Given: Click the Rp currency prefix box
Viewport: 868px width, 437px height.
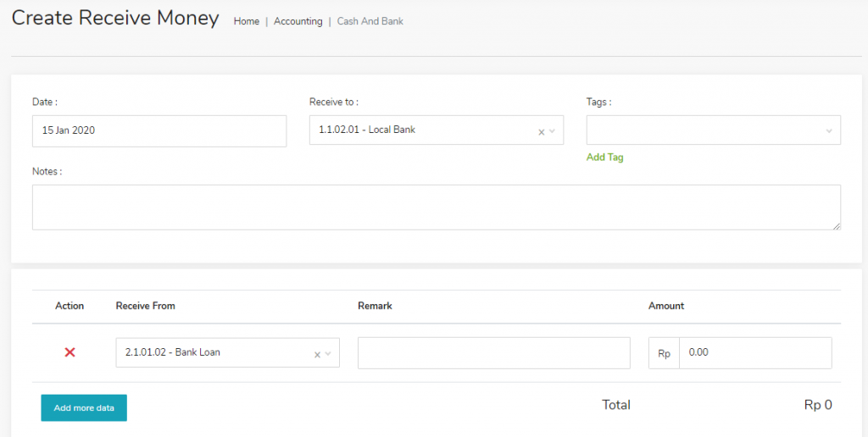Looking at the screenshot, I should click(x=664, y=353).
